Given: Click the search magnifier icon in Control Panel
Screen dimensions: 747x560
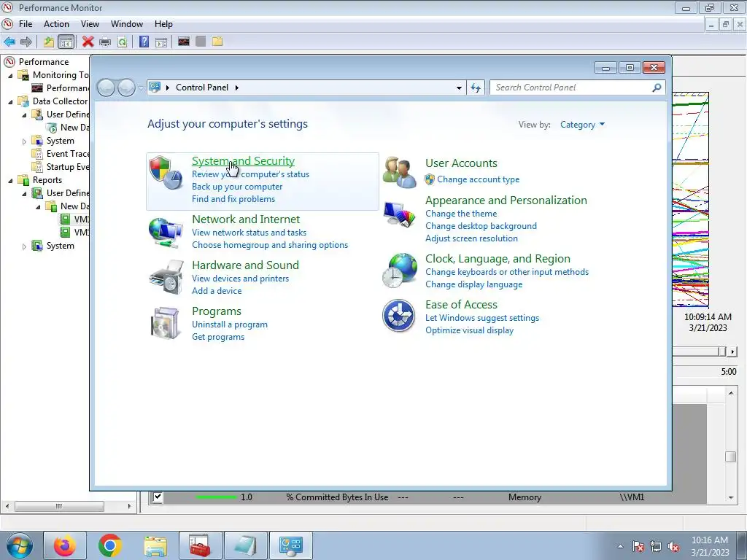Looking at the screenshot, I should (x=657, y=87).
